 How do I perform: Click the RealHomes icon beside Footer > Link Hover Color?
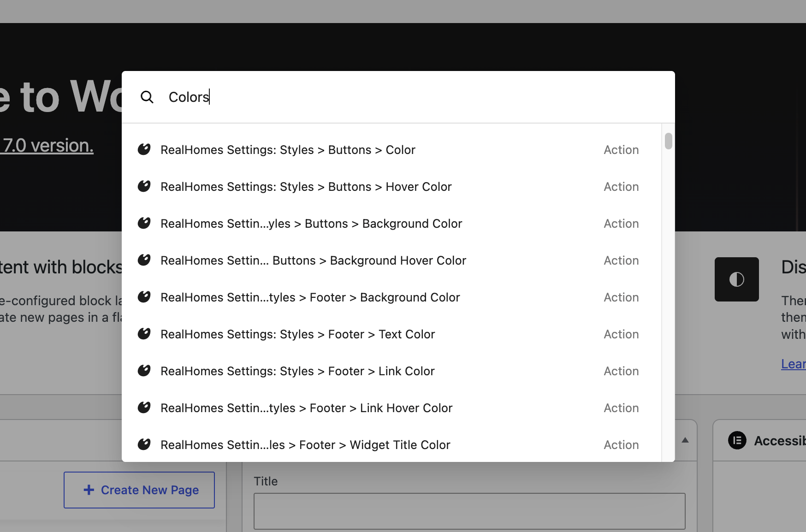[144, 408]
